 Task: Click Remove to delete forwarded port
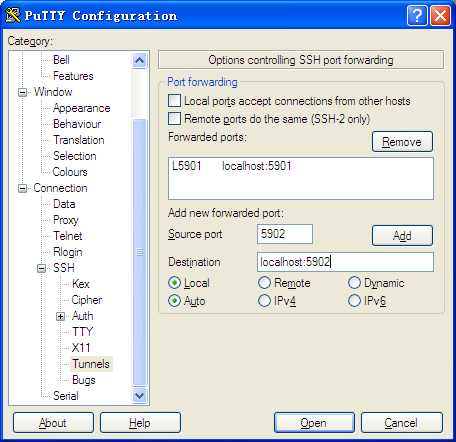click(x=402, y=141)
